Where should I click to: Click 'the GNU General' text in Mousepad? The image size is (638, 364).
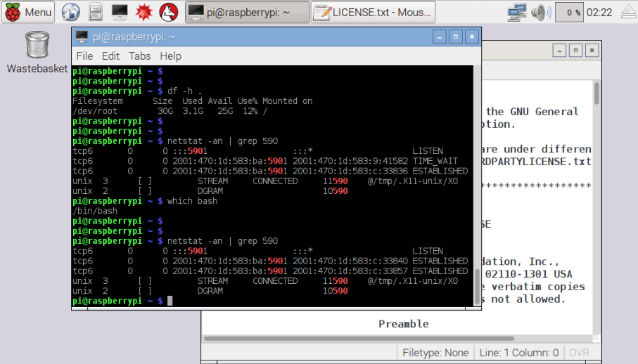tap(532, 112)
